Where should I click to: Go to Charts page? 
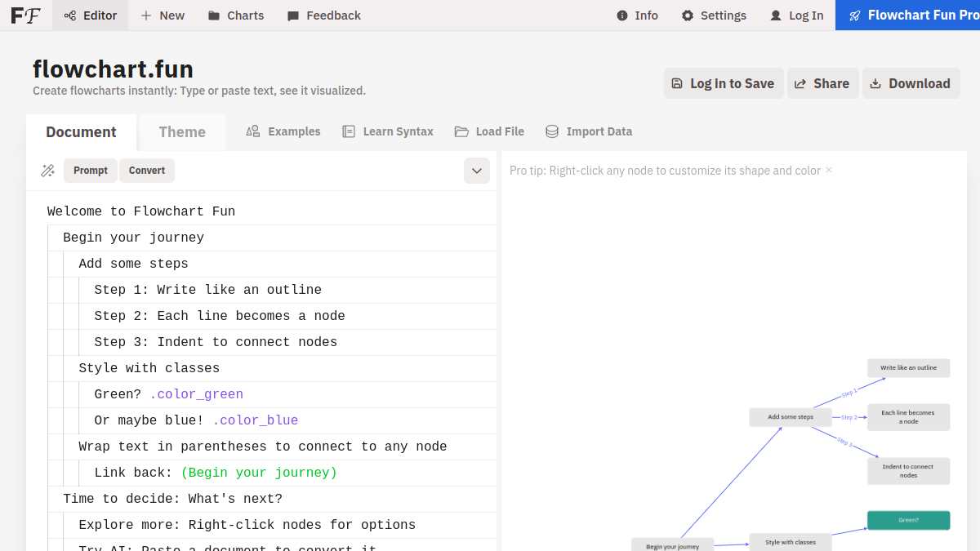point(236,16)
